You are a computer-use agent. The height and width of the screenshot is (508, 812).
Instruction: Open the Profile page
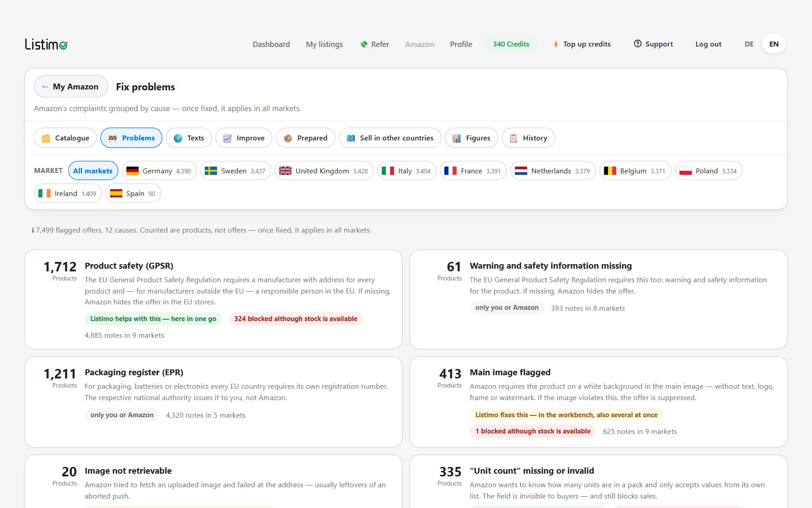(x=461, y=44)
